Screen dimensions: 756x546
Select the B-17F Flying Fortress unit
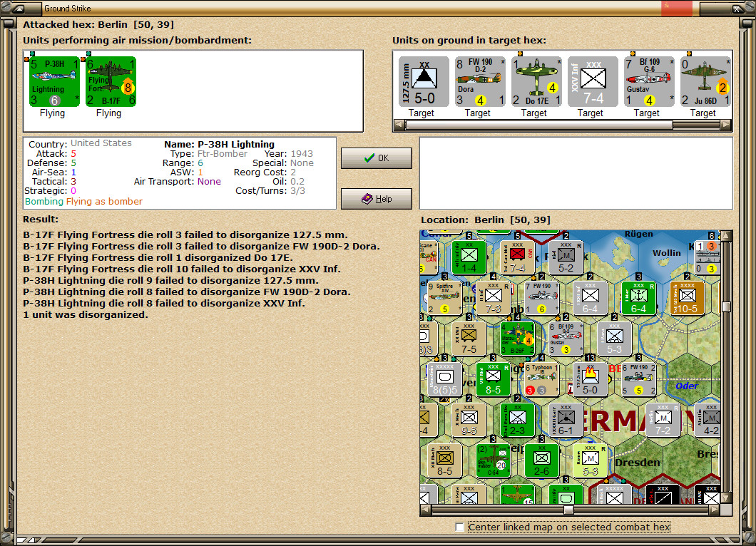coord(111,81)
